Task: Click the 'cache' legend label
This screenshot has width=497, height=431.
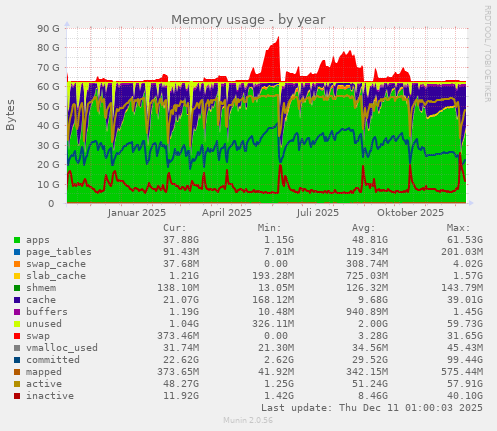Action: 41,300
